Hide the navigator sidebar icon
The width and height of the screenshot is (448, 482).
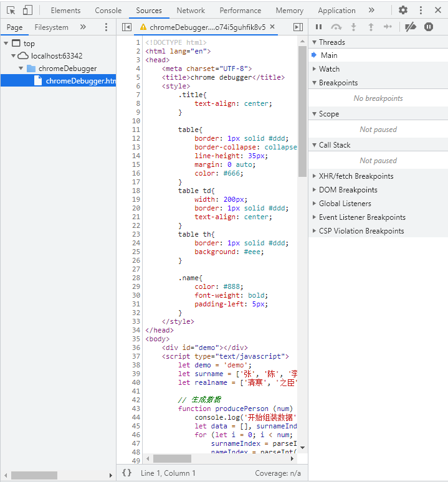click(x=126, y=27)
